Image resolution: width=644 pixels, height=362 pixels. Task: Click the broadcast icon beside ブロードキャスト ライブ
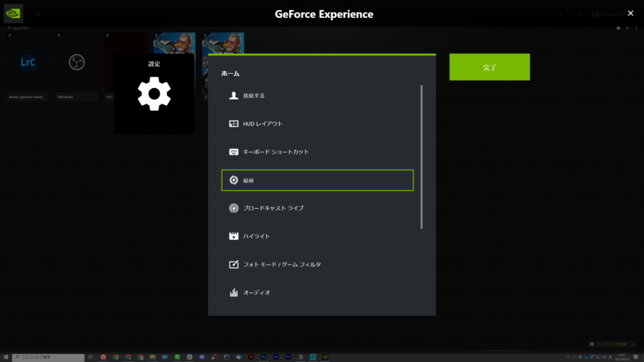point(233,208)
